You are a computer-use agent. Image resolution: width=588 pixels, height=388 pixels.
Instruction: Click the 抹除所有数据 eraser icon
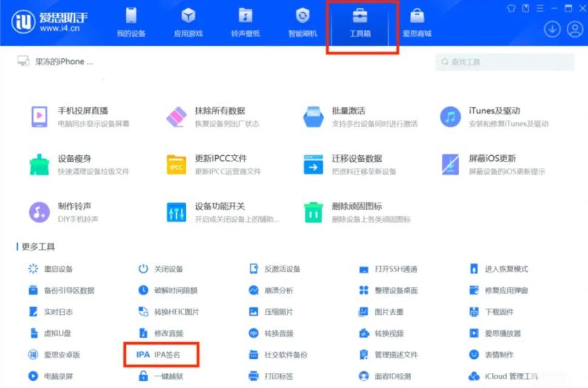tap(176, 116)
